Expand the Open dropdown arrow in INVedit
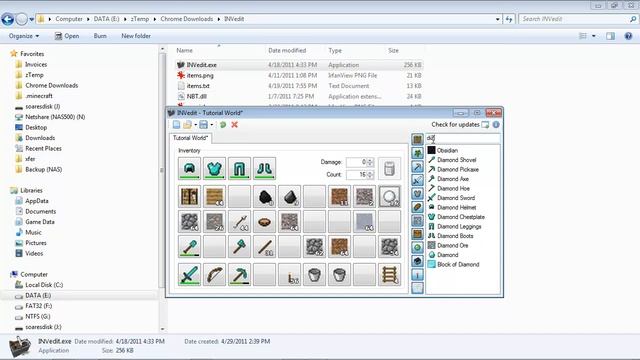This screenshot has width=640, height=360. point(196,125)
